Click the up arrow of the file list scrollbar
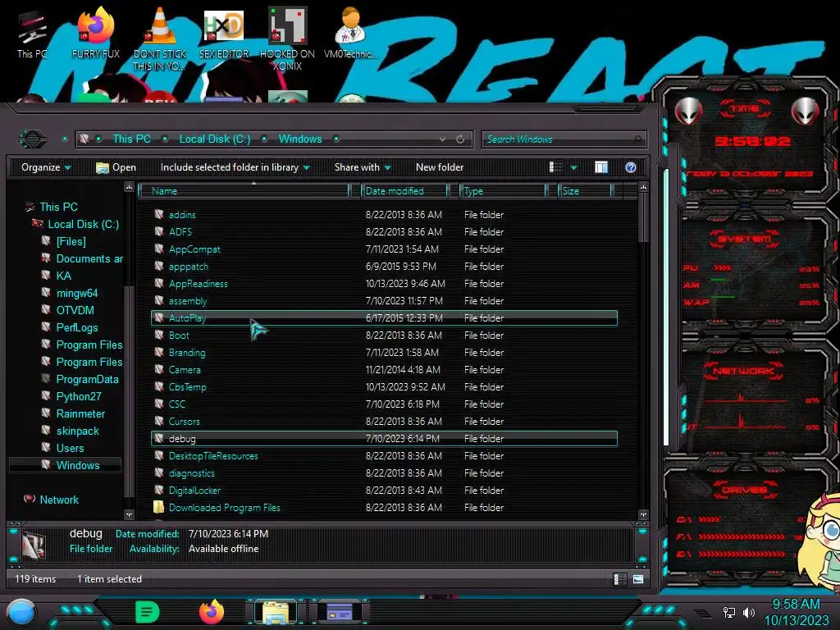This screenshot has height=630, width=840. click(643, 187)
